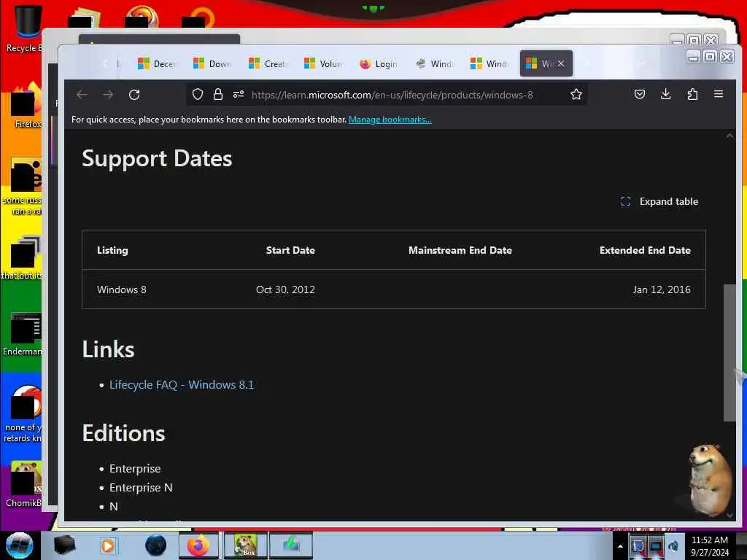Click the 'Start Date' column header
This screenshot has width=747, height=560.
click(x=290, y=251)
